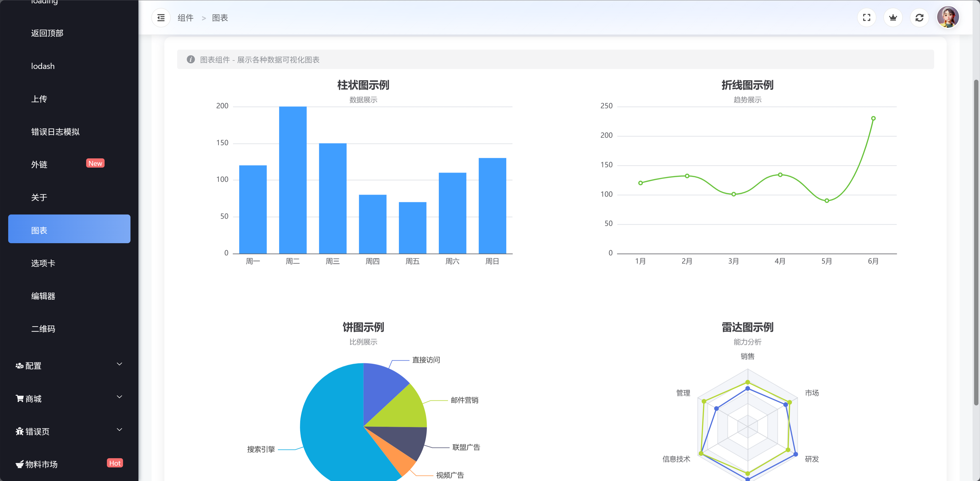Go to the 二维码 page
This screenshot has width=980, height=481.
point(43,329)
